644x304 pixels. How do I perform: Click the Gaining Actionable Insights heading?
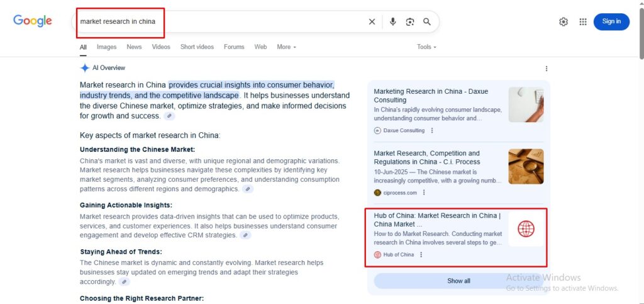point(126,205)
